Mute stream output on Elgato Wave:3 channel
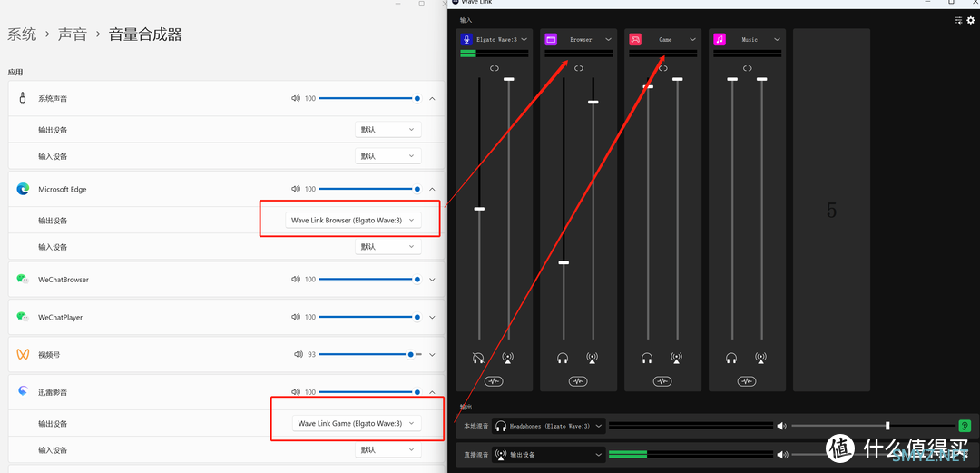Screen dimensions: 980x473 [x=508, y=359]
